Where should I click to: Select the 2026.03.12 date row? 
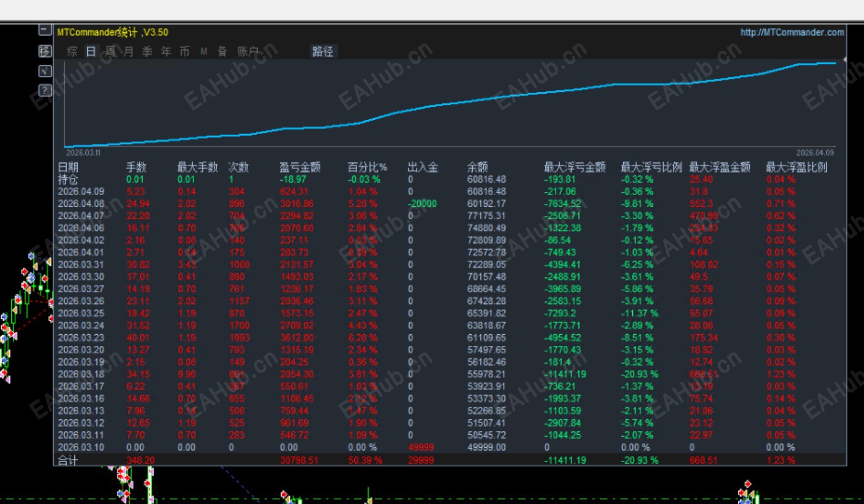[81, 423]
